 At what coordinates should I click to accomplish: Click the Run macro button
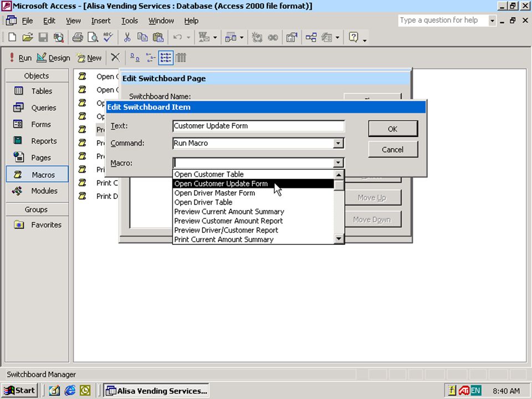[21, 58]
